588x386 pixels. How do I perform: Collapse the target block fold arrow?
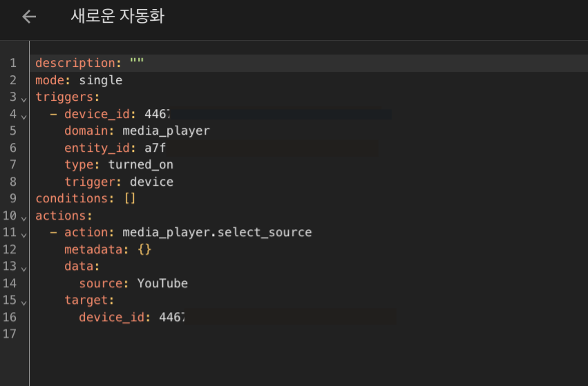[23, 301]
